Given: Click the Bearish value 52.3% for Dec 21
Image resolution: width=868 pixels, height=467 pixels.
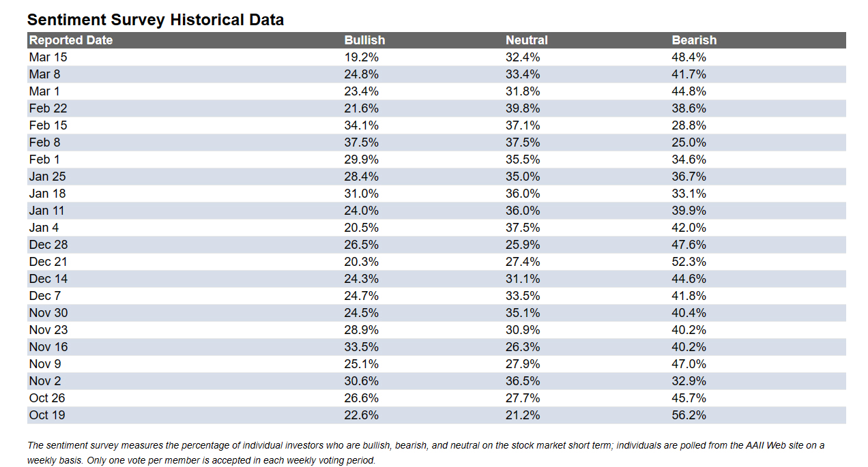Looking at the screenshot, I should [x=689, y=262].
